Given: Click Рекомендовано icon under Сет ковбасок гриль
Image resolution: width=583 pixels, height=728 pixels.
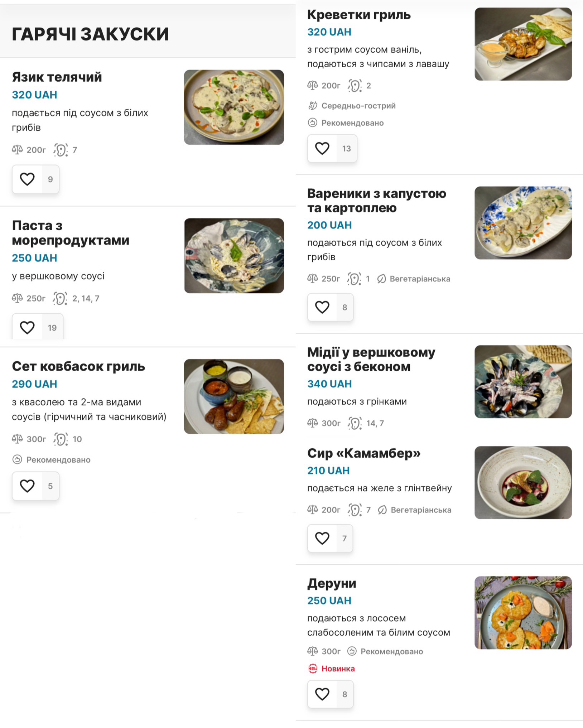Looking at the screenshot, I should [17, 459].
